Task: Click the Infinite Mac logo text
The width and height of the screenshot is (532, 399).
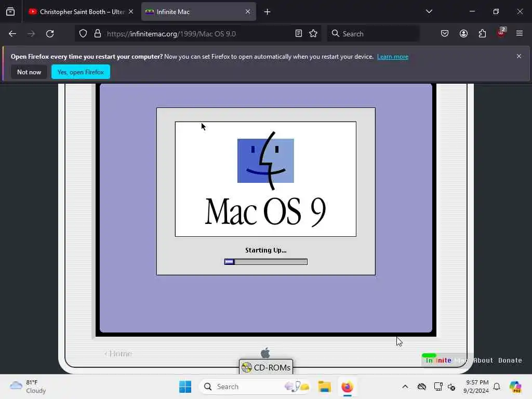Action: tap(445, 360)
